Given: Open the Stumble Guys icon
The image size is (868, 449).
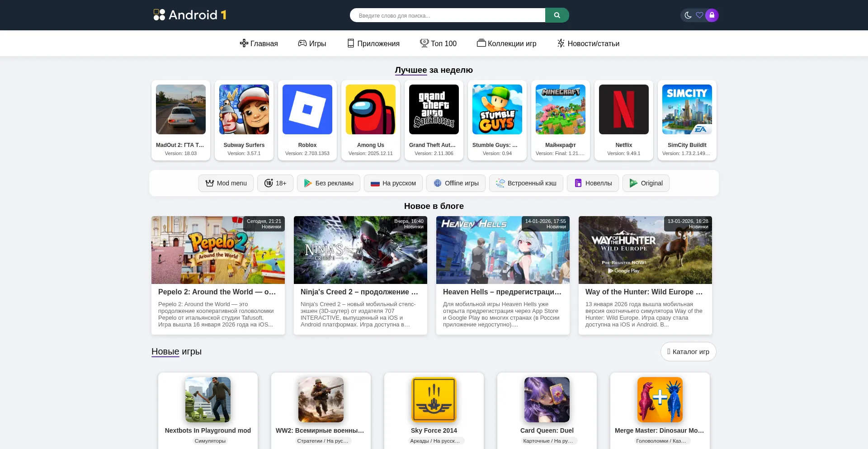Looking at the screenshot, I should pos(497,109).
